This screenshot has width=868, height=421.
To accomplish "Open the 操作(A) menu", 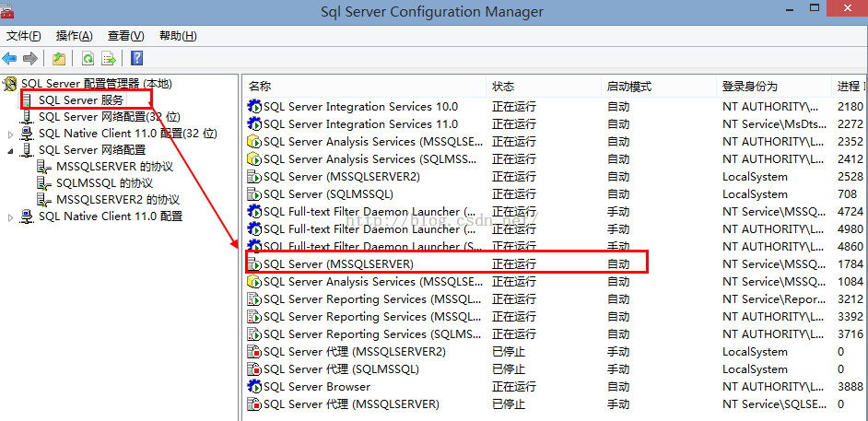I will pyautogui.click(x=74, y=36).
